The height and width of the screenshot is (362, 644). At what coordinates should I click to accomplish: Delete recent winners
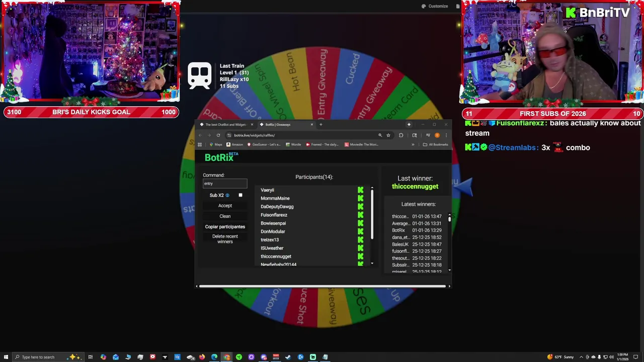pyautogui.click(x=225, y=239)
